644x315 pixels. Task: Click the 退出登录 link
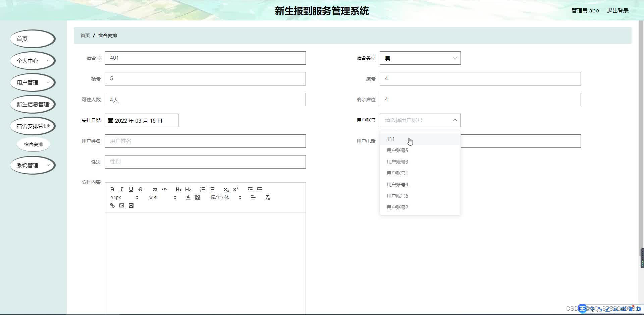(618, 10)
